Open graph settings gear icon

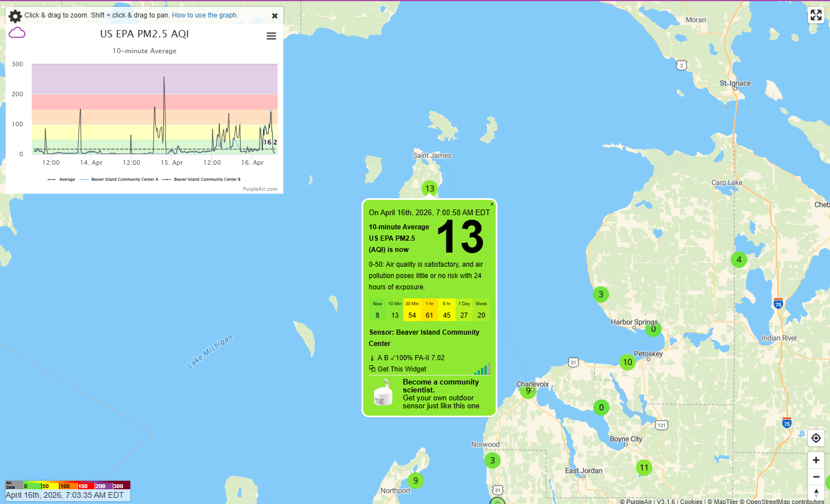(15, 16)
